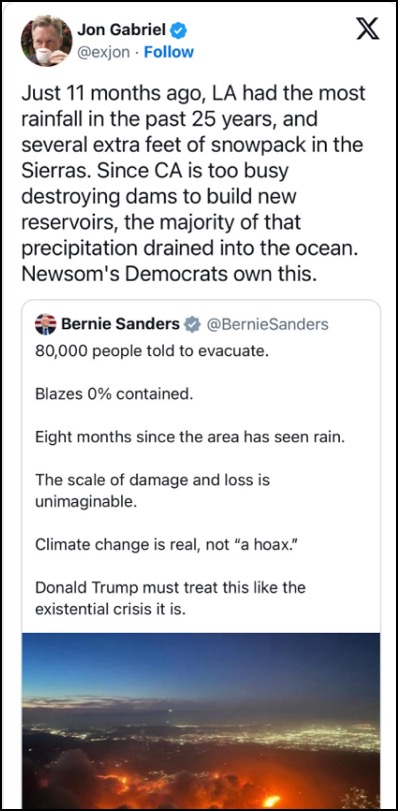Click 'The scale of damage and loss' text

point(153,491)
